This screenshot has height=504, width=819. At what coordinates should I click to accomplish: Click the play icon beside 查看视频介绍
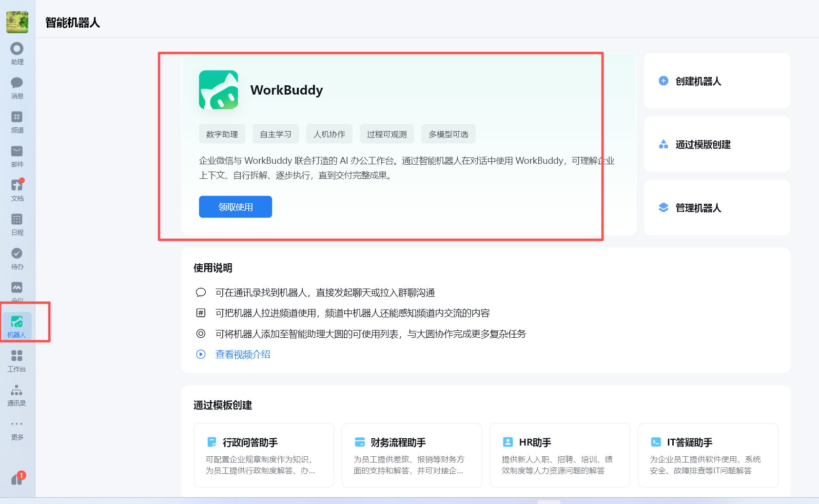click(x=201, y=354)
